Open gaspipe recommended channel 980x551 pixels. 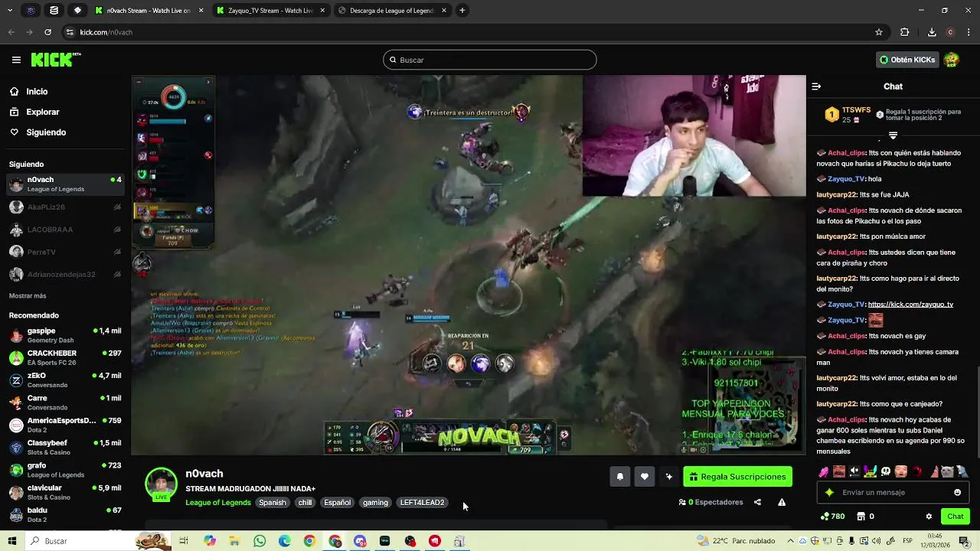(65, 335)
